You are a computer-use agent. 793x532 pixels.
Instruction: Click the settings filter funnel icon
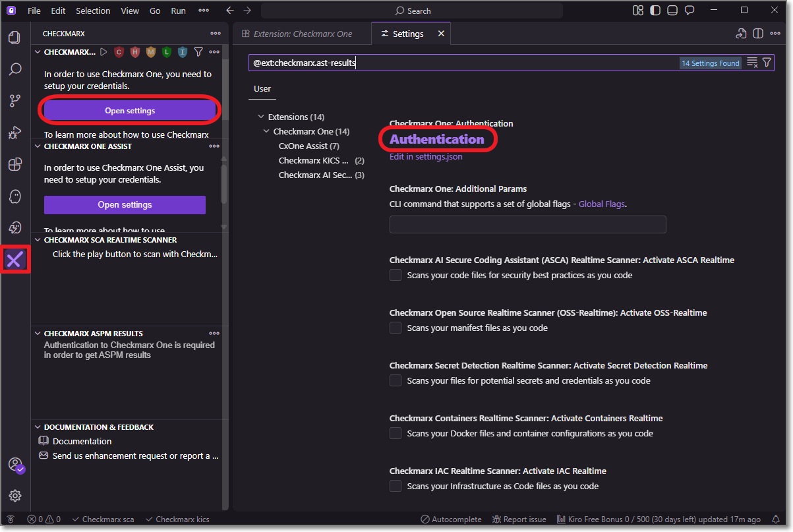[x=767, y=63]
